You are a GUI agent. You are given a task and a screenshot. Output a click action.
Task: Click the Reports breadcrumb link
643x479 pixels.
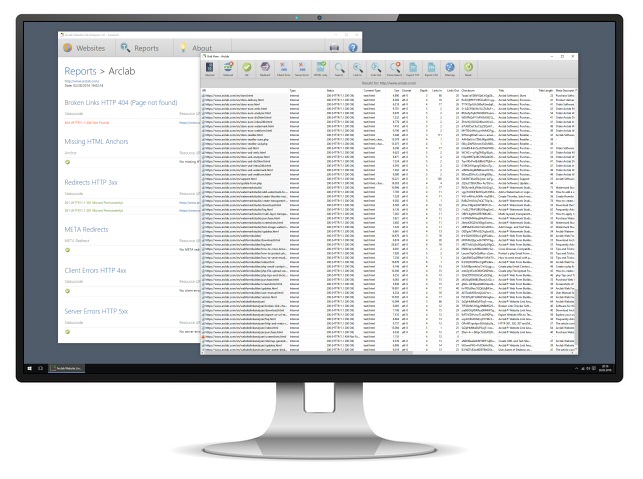coord(80,71)
